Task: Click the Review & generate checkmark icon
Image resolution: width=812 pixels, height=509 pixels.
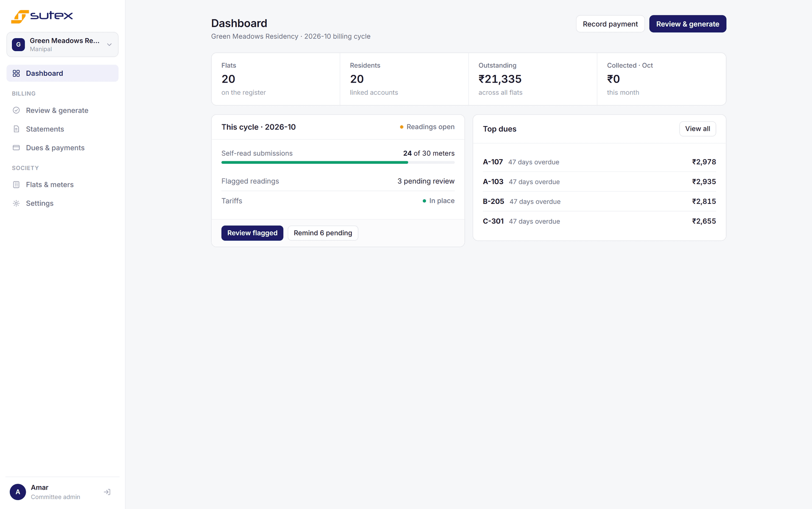Action: point(16,110)
